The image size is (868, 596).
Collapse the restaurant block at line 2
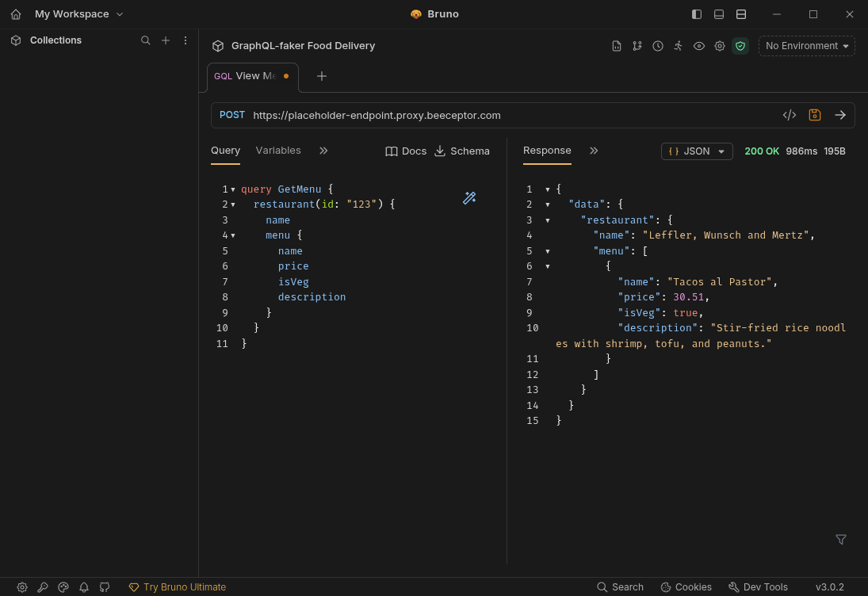233,204
